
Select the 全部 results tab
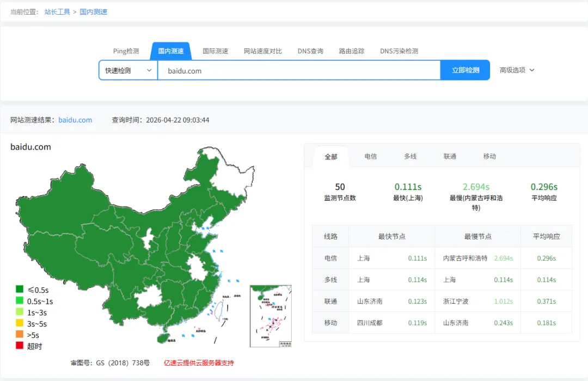pos(331,157)
